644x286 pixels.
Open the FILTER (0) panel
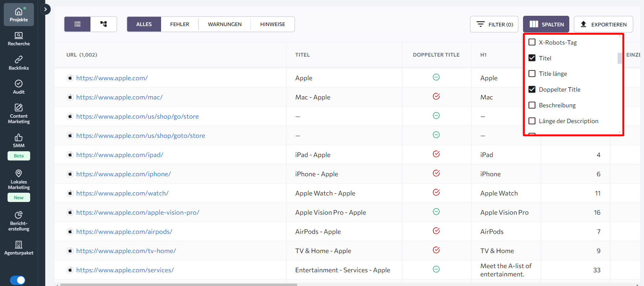pyautogui.click(x=494, y=24)
